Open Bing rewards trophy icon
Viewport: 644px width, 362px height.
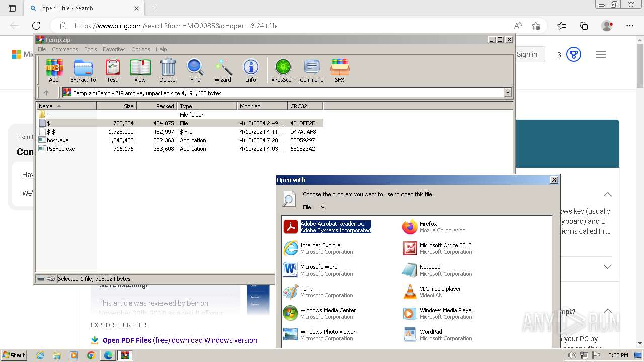coord(574,54)
